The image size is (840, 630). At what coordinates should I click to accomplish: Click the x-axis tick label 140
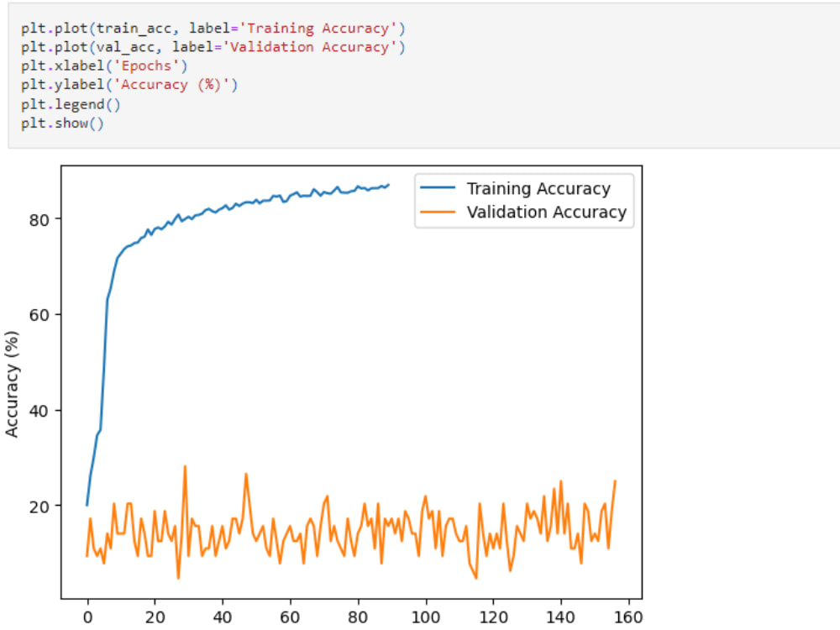pyautogui.click(x=561, y=617)
